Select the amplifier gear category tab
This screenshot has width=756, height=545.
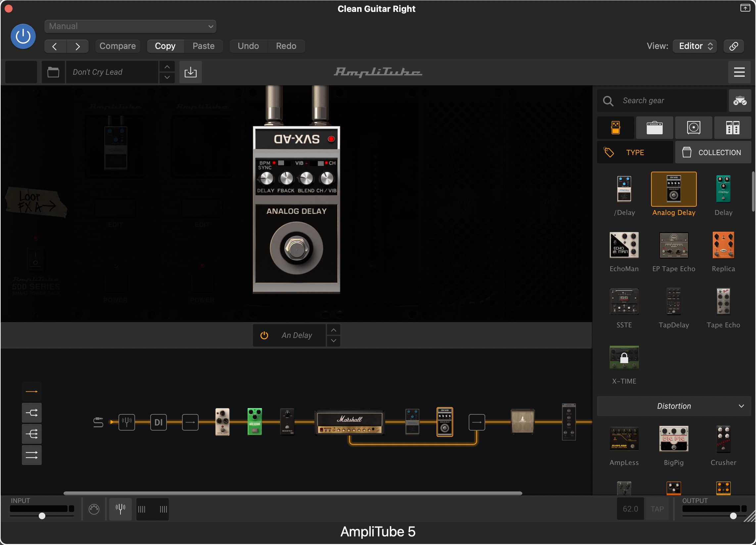point(655,128)
